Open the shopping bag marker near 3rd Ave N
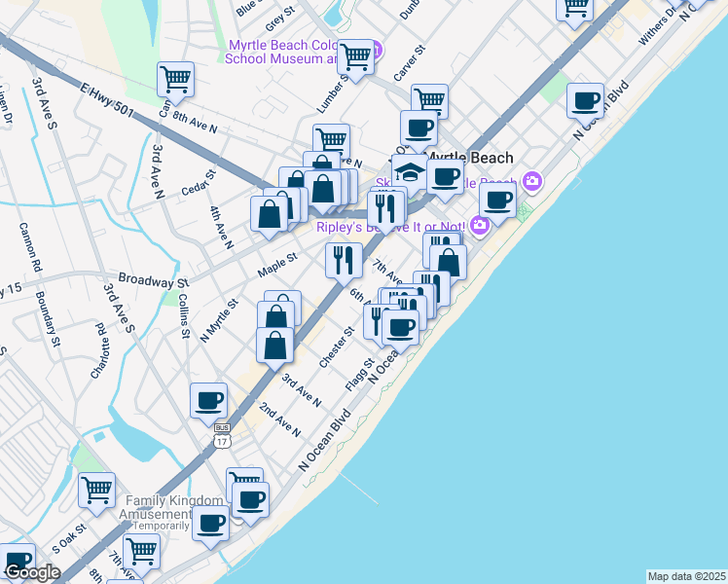The image size is (728, 584). coord(276,345)
